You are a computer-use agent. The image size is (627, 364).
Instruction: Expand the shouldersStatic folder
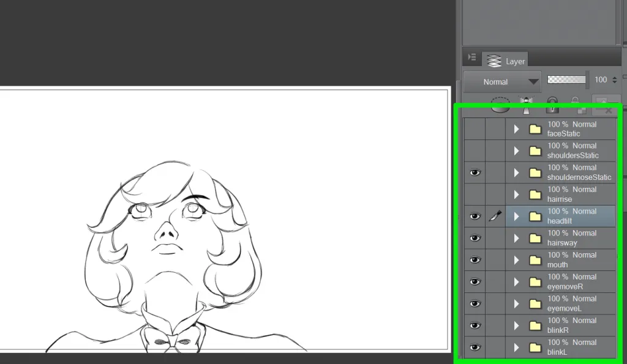pyautogui.click(x=516, y=150)
